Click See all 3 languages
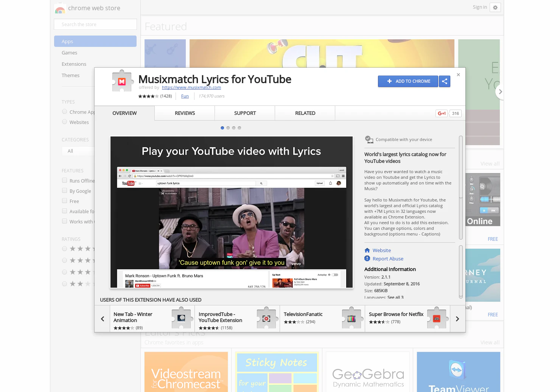The height and width of the screenshot is (392, 560). pyautogui.click(x=395, y=297)
